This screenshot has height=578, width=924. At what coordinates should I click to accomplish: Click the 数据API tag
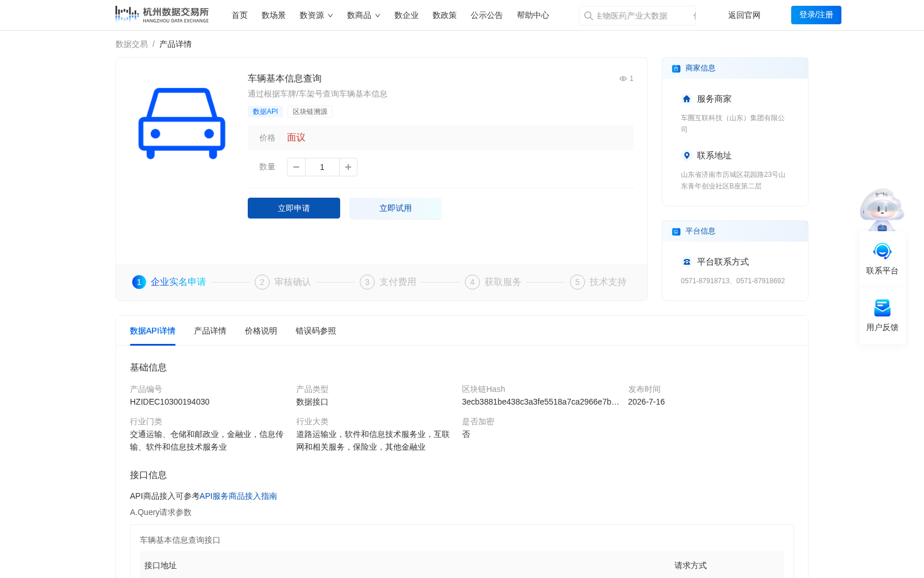[265, 112]
